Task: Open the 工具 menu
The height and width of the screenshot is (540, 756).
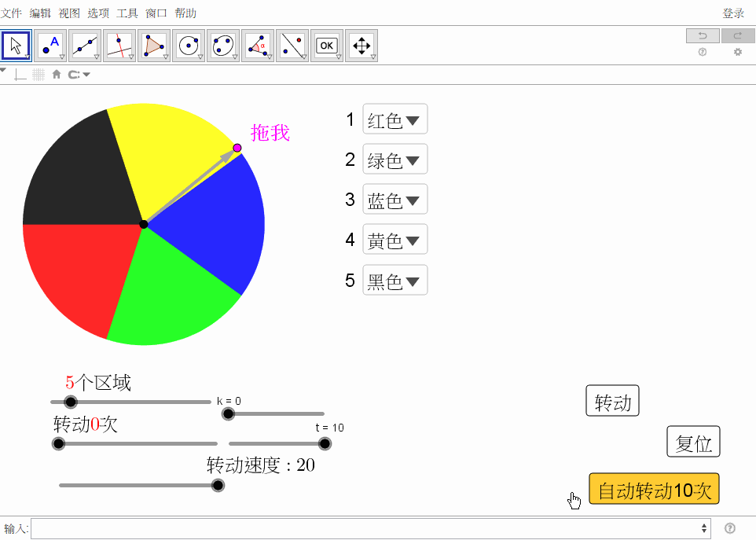Action: point(127,13)
